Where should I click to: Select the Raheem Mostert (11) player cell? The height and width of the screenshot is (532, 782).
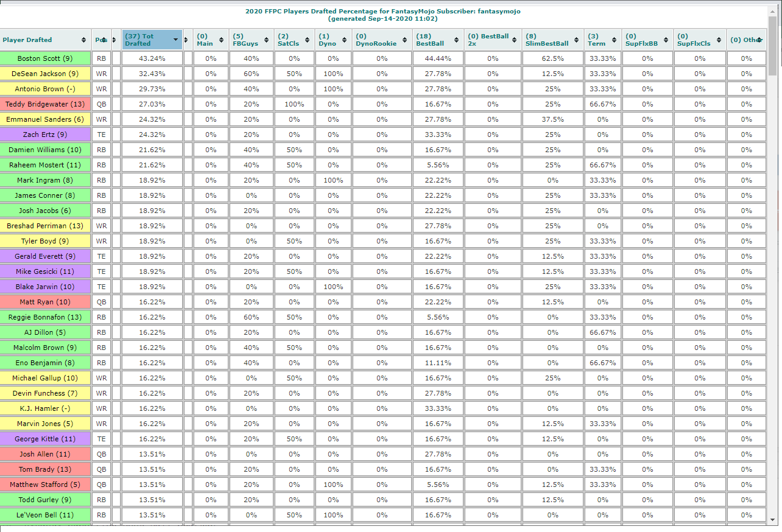click(45, 165)
